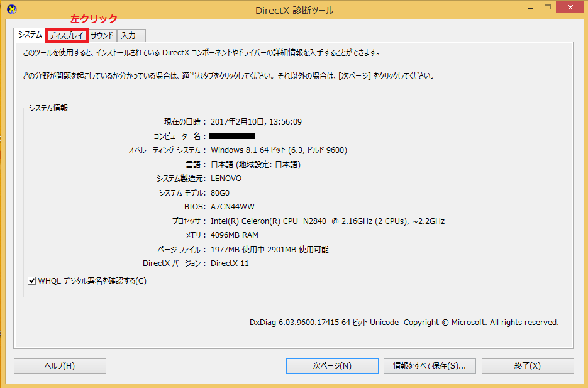Click the ヘルプ(H) button
The height and width of the screenshot is (388, 588).
tap(60, 366)
